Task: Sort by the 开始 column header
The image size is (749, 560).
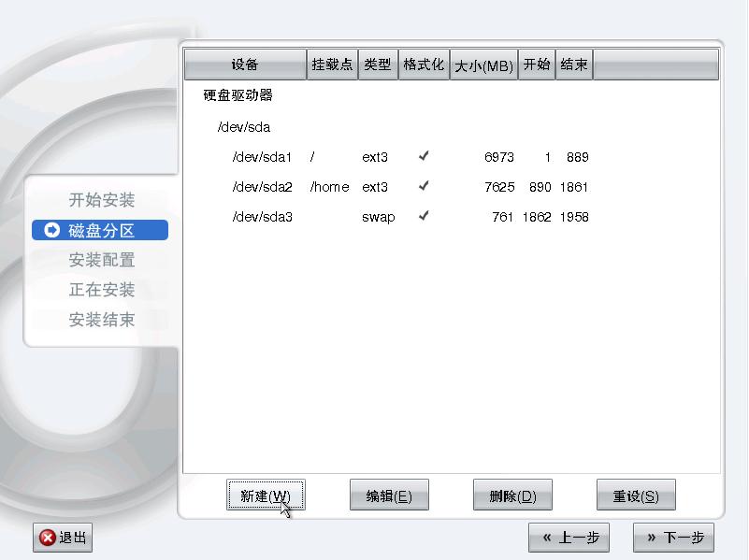Action: pos(537,65)
